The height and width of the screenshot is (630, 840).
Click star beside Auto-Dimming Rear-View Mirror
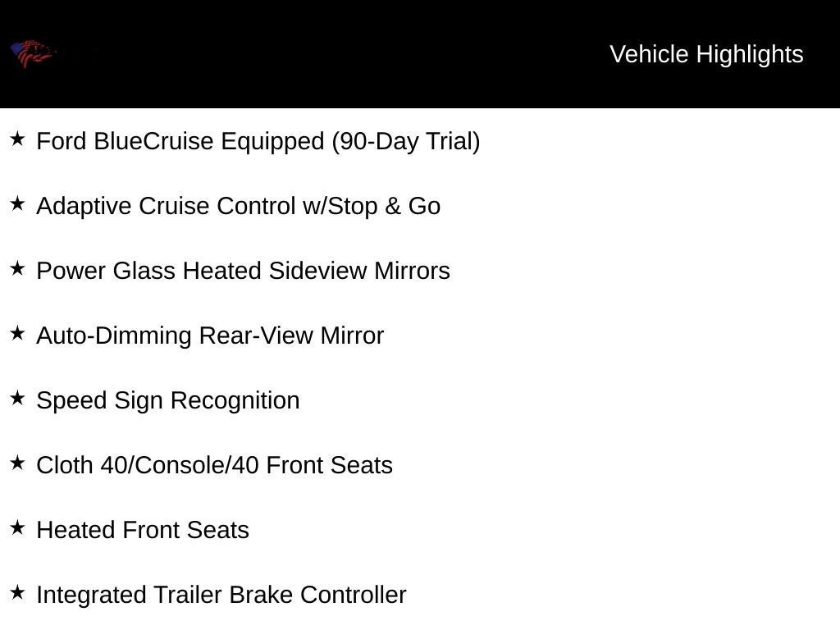[18, 333]
